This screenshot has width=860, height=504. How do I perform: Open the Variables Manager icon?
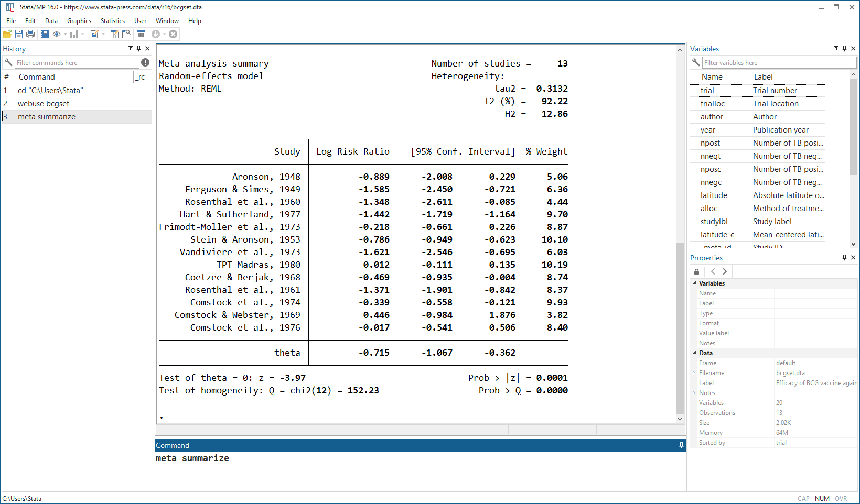[x=141, y=34]
